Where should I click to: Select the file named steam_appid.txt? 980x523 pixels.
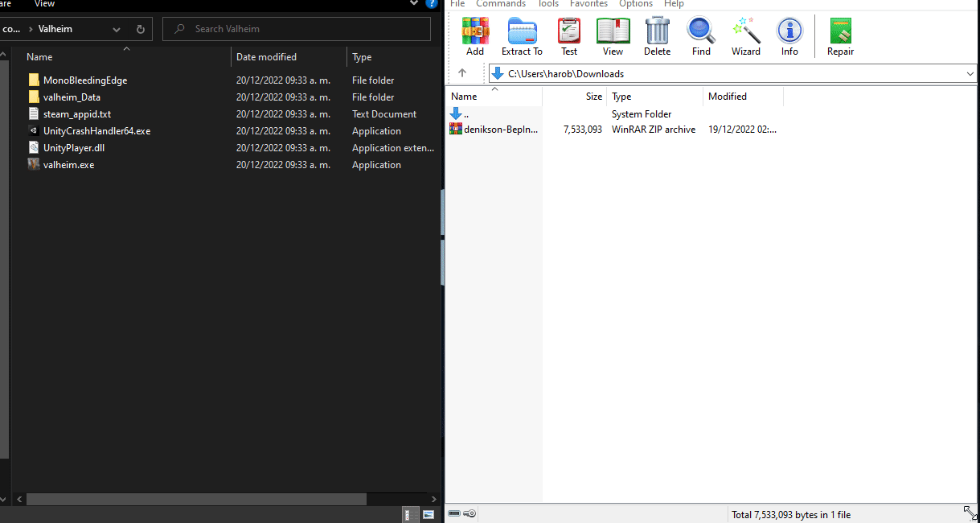[77, 113]
